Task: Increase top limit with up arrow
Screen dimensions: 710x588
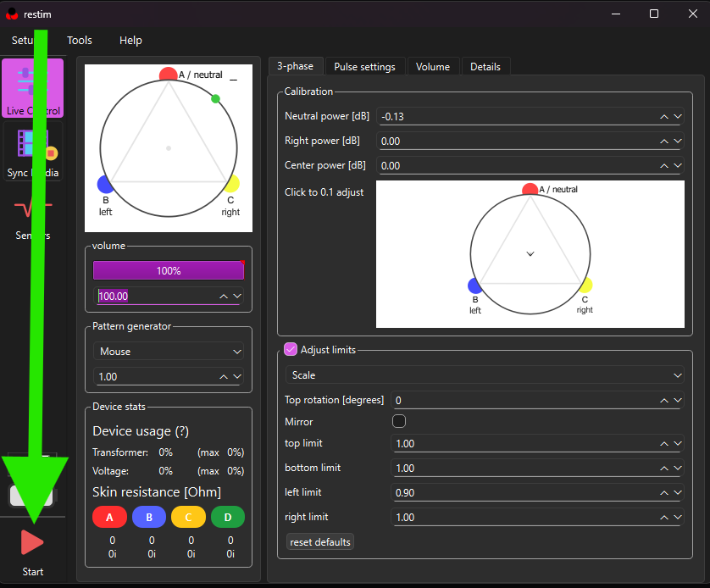Action: click(663, 444)
